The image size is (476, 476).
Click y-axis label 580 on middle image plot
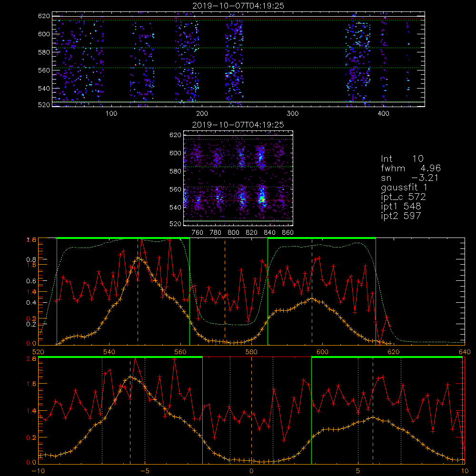pos(176,171)
